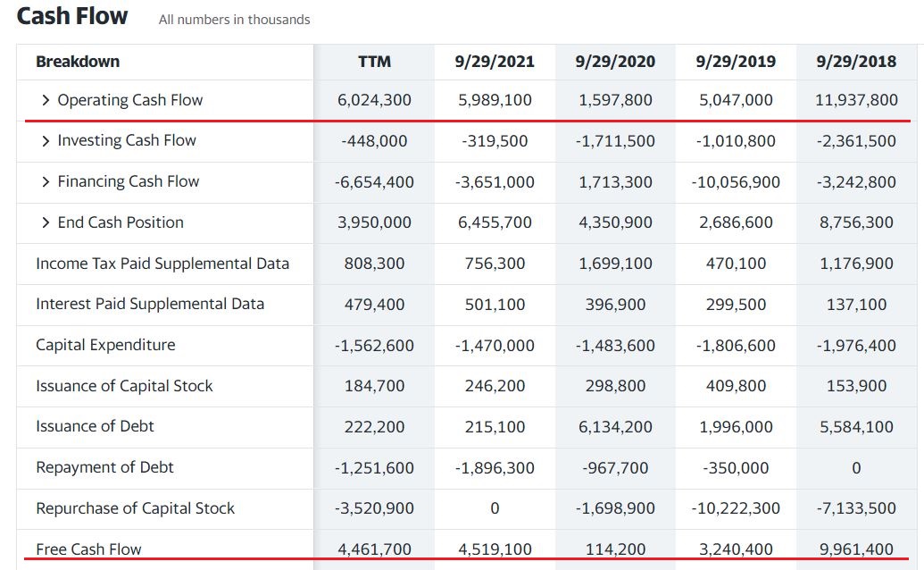Click operating cash flow value 1,597,800
This screenshot has width=924, height=570.
(615, 100)
